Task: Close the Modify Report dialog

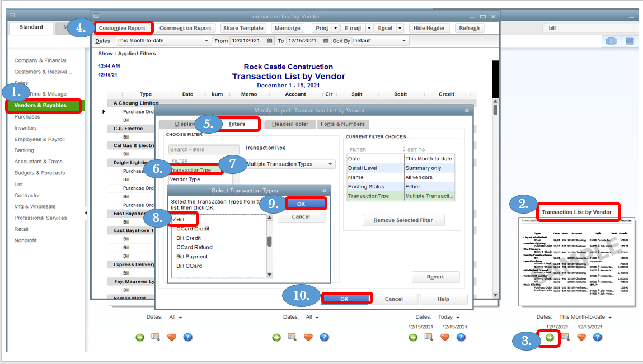Action: 467,110
